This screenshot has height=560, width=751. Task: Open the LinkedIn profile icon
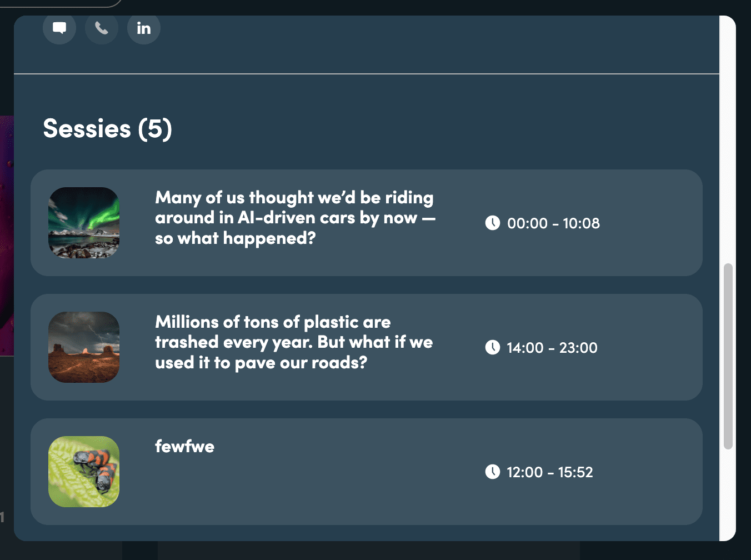pos(144,28)
